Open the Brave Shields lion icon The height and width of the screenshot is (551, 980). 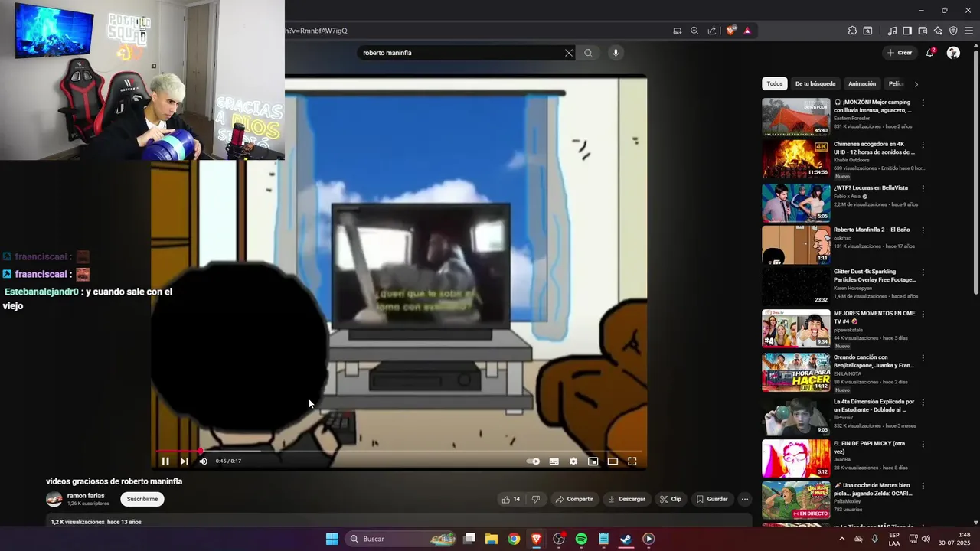(730, 31)
